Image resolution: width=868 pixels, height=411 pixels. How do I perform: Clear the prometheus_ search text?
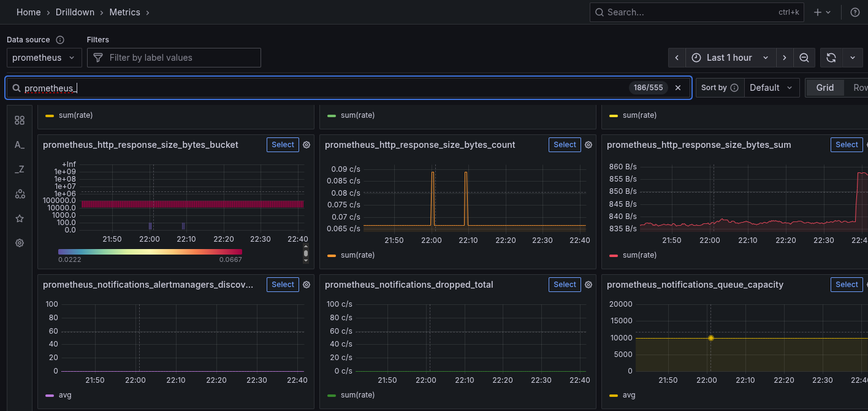tap(678, 88)
